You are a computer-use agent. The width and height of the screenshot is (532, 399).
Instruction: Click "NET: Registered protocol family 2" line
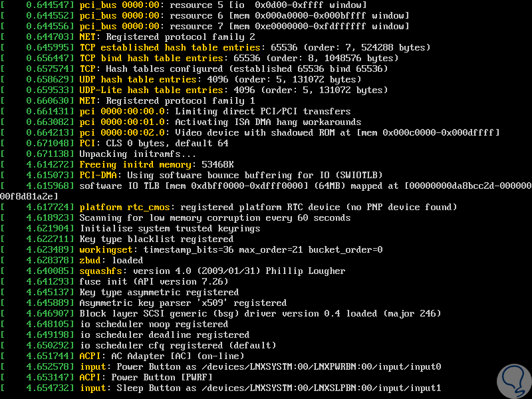[166, 37]
